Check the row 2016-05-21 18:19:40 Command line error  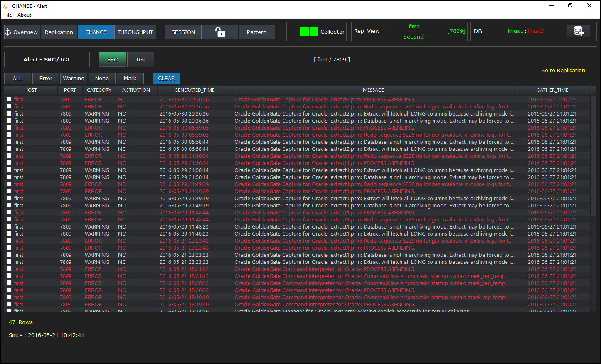[9, 297]
